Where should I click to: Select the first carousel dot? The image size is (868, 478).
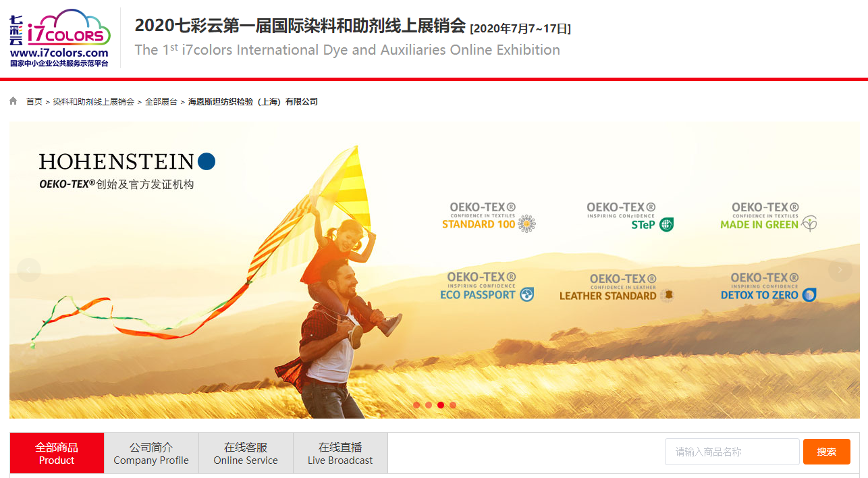point(416,405)
